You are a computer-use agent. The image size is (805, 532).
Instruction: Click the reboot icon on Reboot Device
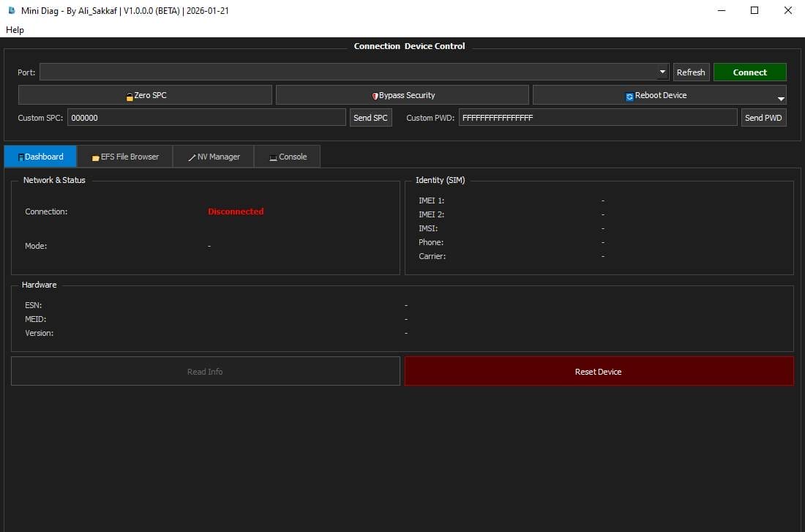click(x=628, y=95)
